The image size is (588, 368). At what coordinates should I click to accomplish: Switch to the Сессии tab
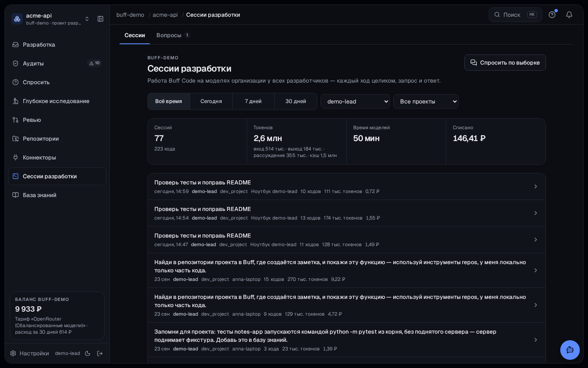[135, 35]
